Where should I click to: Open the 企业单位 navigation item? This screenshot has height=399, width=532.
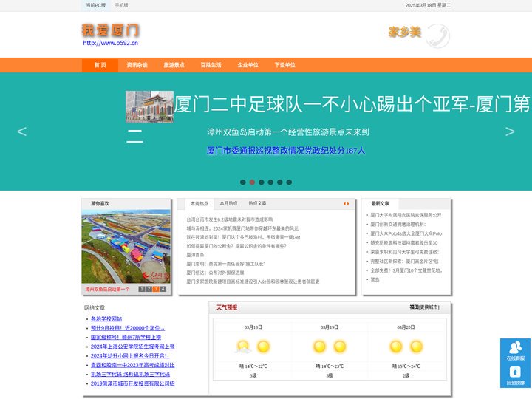[248, 65]
